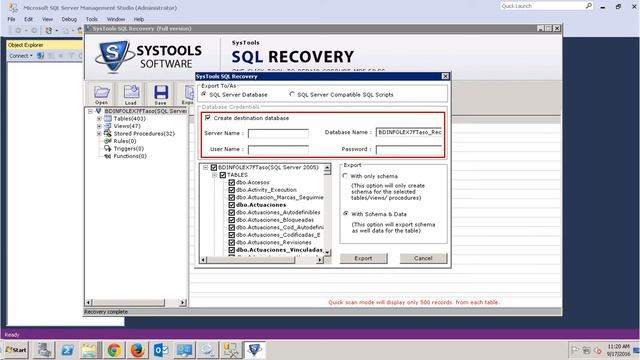Uncheck BDINFOLEX7FTaso(SQL Server 2005) root checkbox
The height and width of the screenshot is (360, 640).
tap(214, 167)
